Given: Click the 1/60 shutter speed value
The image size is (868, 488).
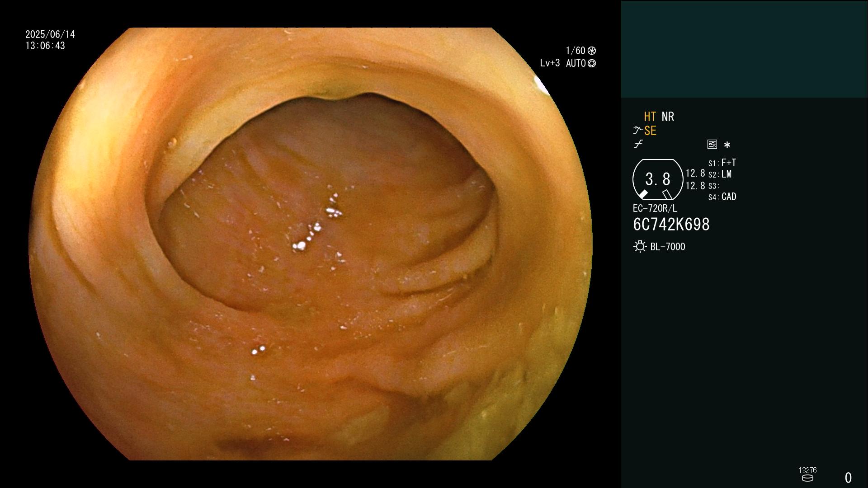Looking at the screenshot, I should tap(576, 51).
